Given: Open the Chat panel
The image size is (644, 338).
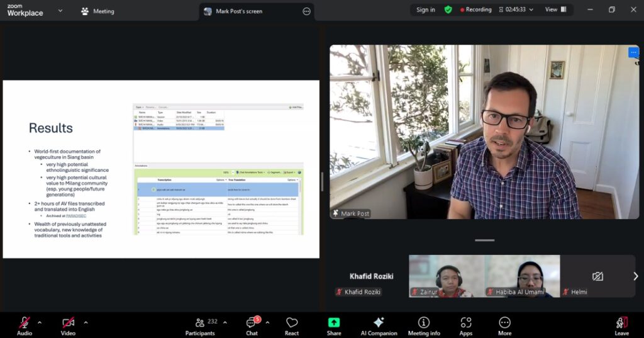Looking at the screenshot, I should pyautogui.click(x=252, y=325).
